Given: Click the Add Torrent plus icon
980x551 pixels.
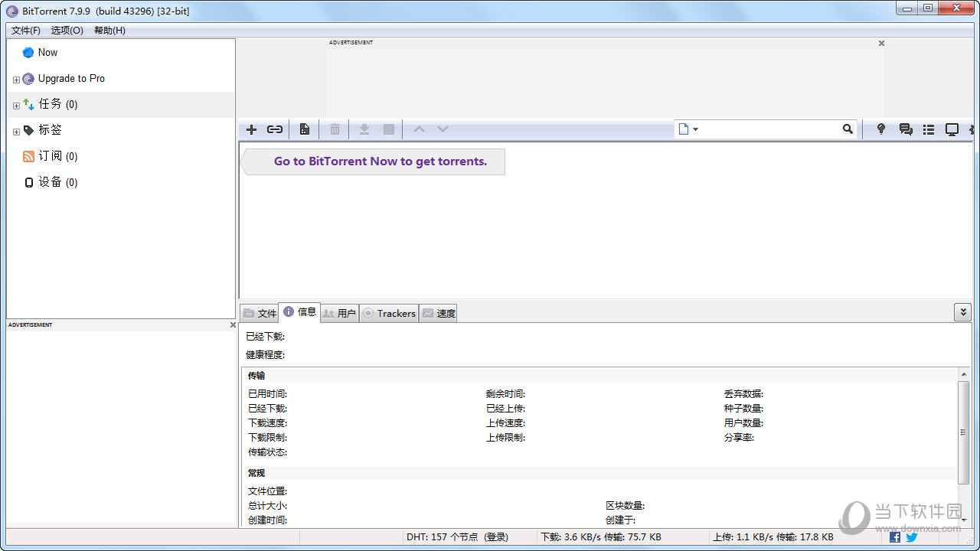Looking at the screenshot, I should click(x=251, y=129).
